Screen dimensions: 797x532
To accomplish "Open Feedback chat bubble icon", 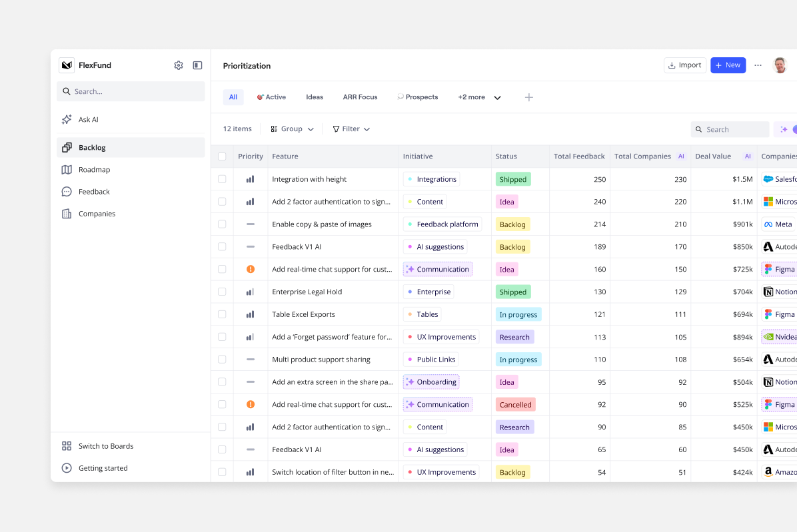I will [67, 192].
